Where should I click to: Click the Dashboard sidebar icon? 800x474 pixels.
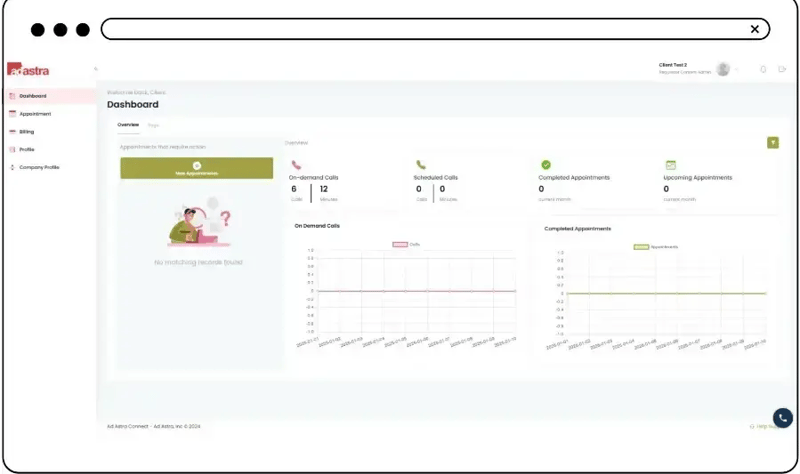click(x=12, y=96)
